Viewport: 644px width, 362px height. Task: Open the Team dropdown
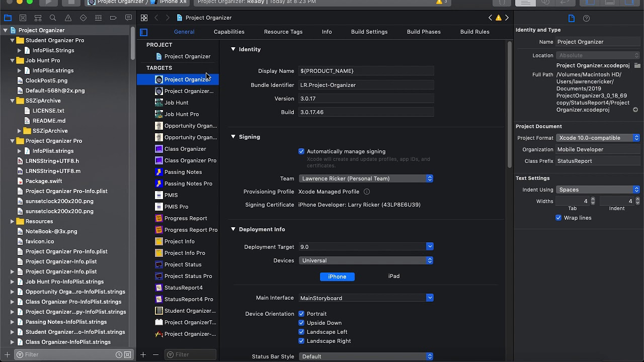366,178
